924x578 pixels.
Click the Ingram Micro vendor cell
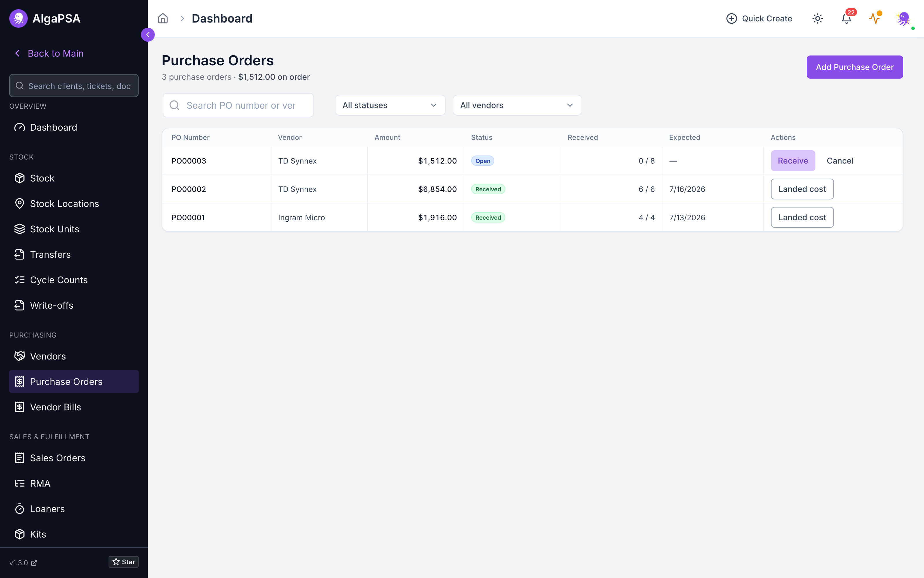pos(319,217)
